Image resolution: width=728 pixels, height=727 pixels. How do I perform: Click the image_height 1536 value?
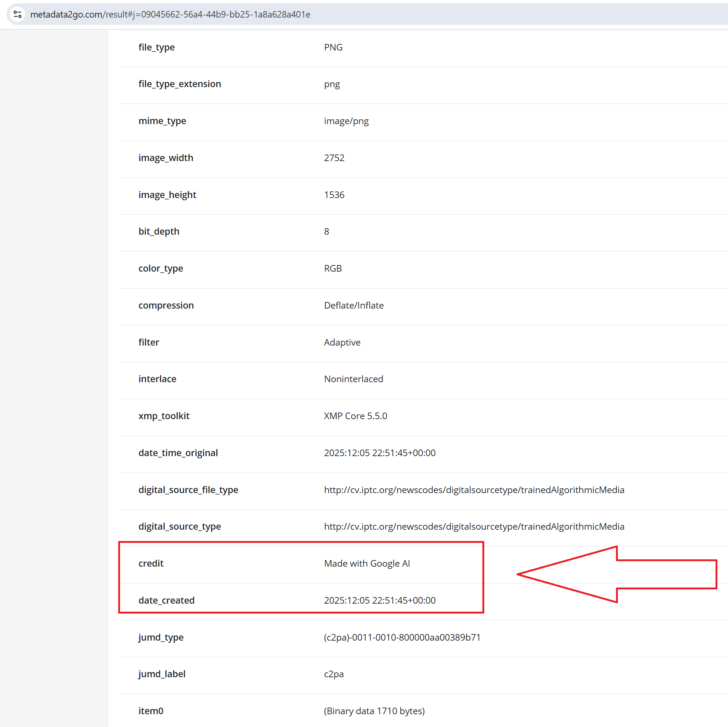(334, 194)
